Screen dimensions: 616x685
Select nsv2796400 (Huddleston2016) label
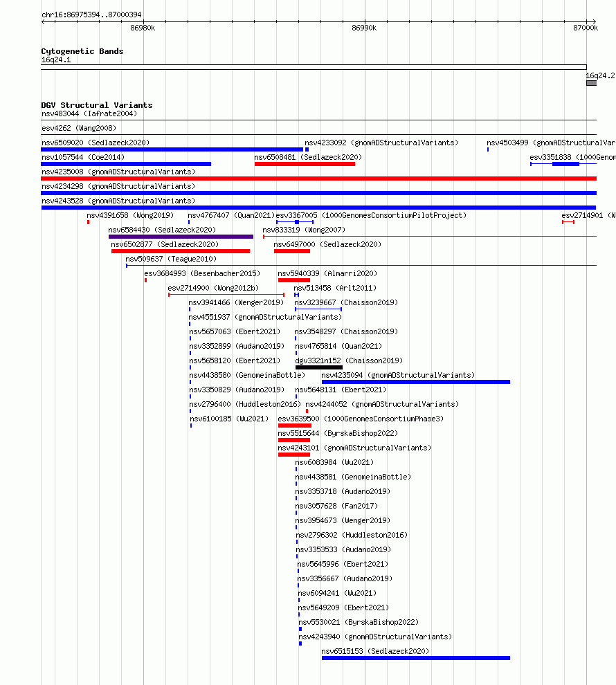point(245,404)
